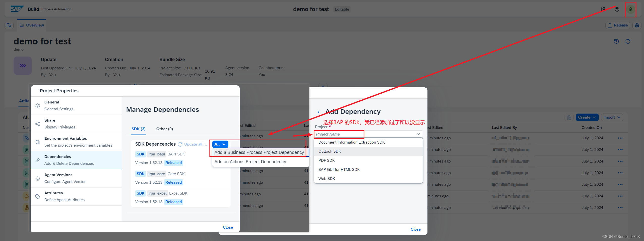644x241 pixels.
Task: Expand the blue Add dependency dropdown button
Action: tap(220, 144)
